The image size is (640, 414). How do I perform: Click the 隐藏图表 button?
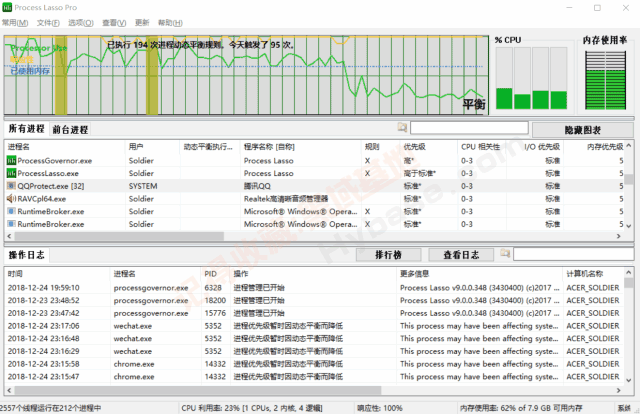tap(582, 130)
